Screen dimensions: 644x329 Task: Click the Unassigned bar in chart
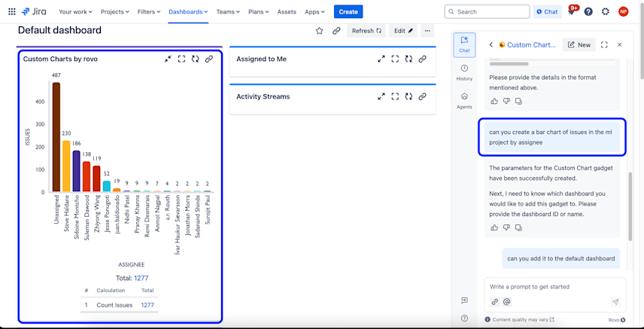pos(56,137)
